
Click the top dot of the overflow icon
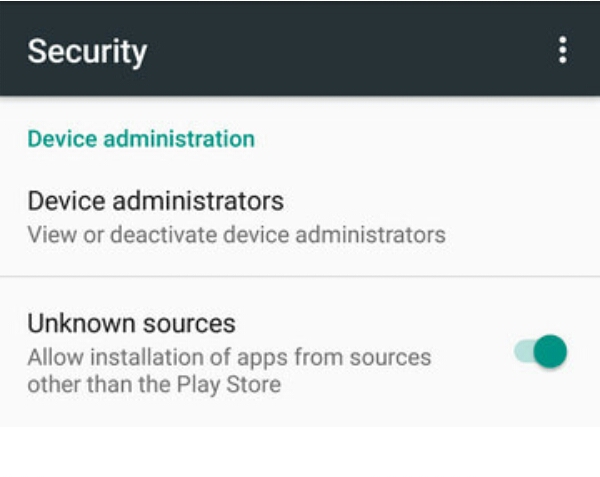coord(563,39)
